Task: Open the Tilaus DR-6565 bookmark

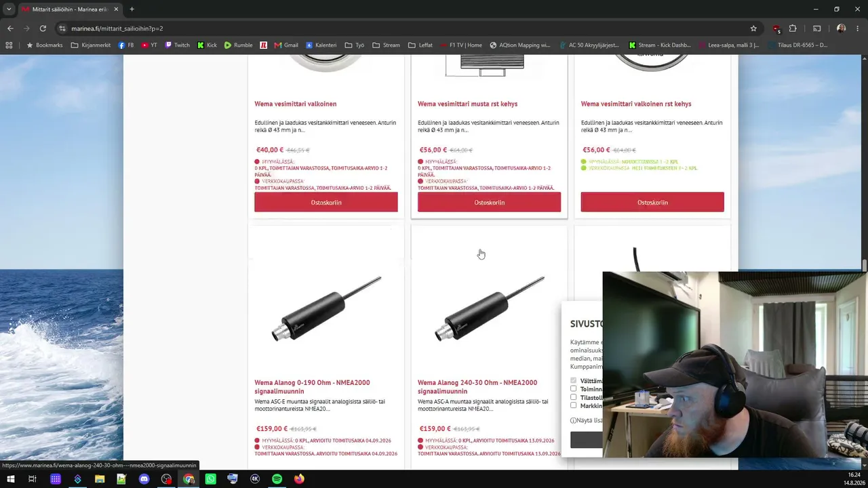Action: click(797, 45)
